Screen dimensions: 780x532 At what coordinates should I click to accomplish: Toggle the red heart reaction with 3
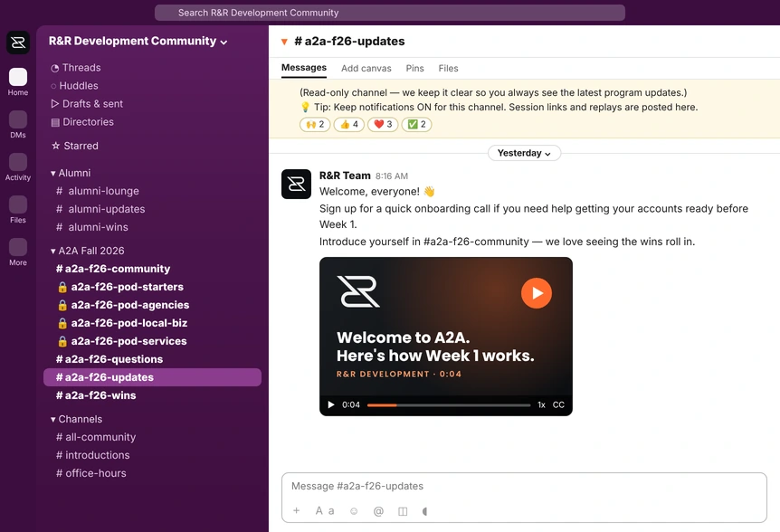pos(383,124)
